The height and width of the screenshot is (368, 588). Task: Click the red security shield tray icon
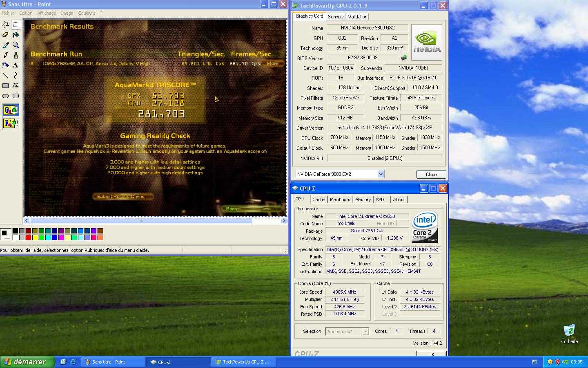click(x=557, y=362)
